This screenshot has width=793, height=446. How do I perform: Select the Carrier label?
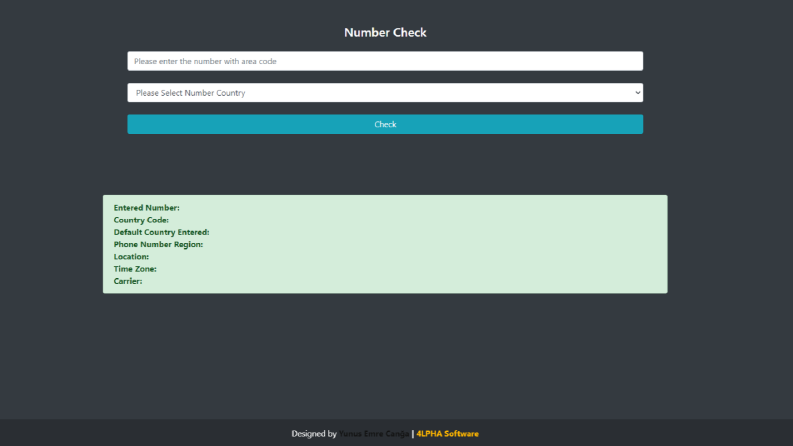(x=128, y=281)
